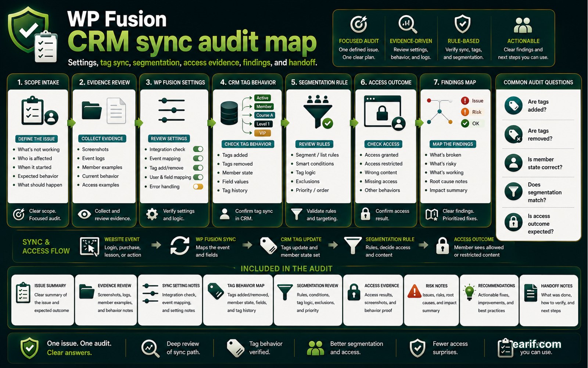This screenshot has height=368, width=588.
Task: Click the tag-removed icon beside Are tags removed
Action: (x=513, y=134)
